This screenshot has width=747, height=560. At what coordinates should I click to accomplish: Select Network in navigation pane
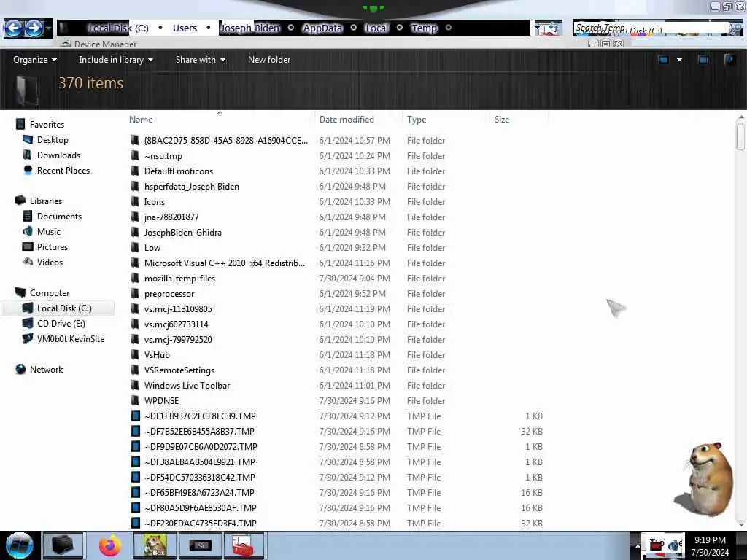pyautogui.click(x=46, y=370)
